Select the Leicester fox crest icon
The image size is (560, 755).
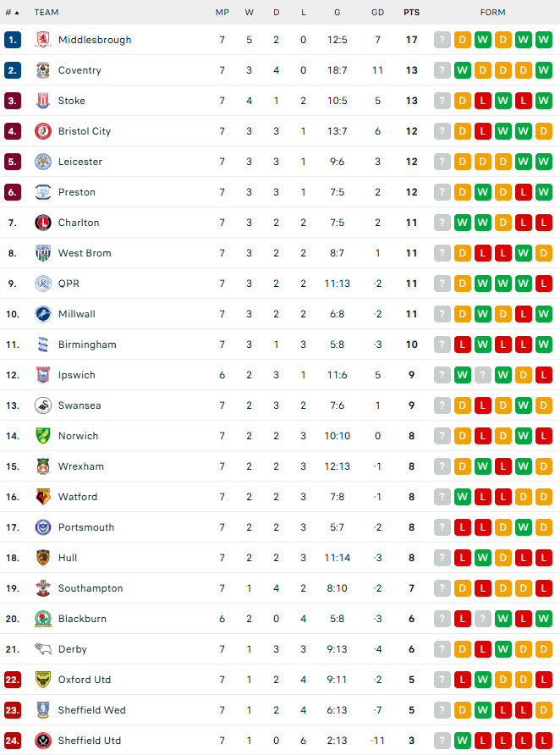(43, 162)
